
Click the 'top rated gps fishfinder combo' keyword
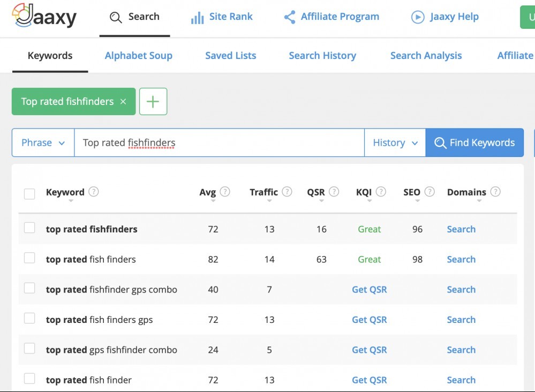pyautogui.click(x=111, y=350)
